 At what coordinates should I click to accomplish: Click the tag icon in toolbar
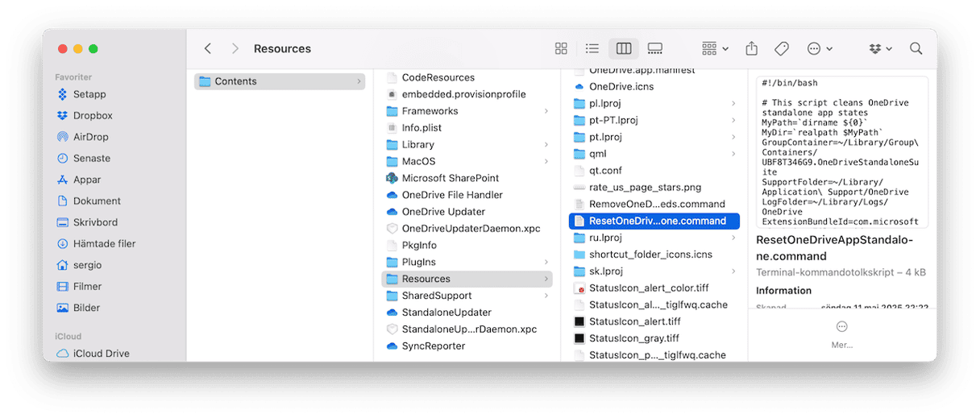click(782, 48)
